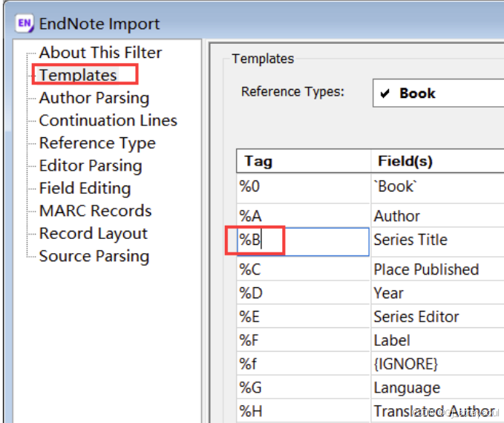The width and height of the screenshot is (504, 423).
Task: Select the %0 tag cell
Action: click(x=303, y=188)
